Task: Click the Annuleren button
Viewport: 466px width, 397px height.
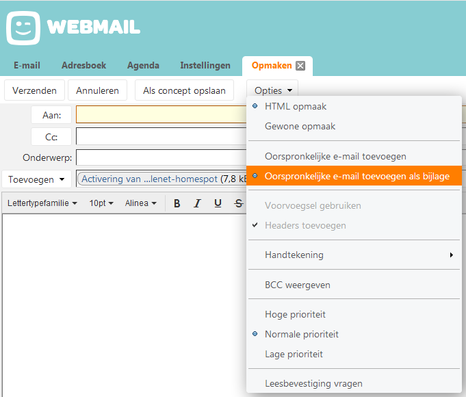Action: [x=97, y=90]
